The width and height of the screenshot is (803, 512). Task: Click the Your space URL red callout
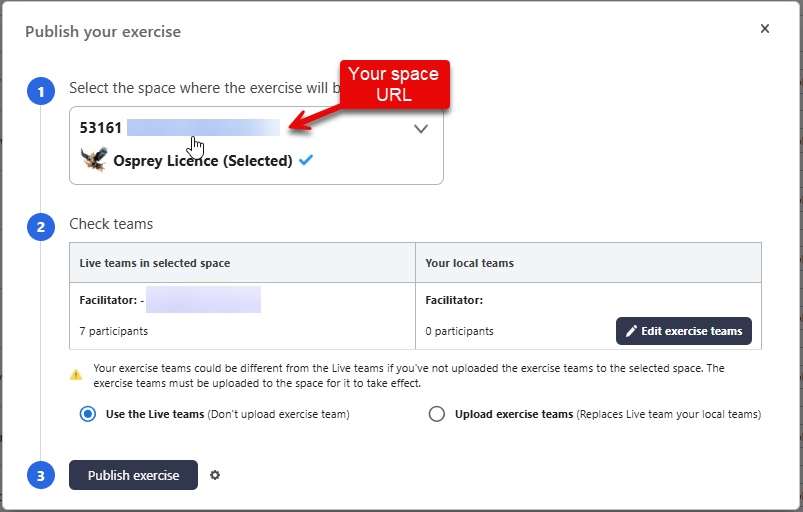point(393,85)
